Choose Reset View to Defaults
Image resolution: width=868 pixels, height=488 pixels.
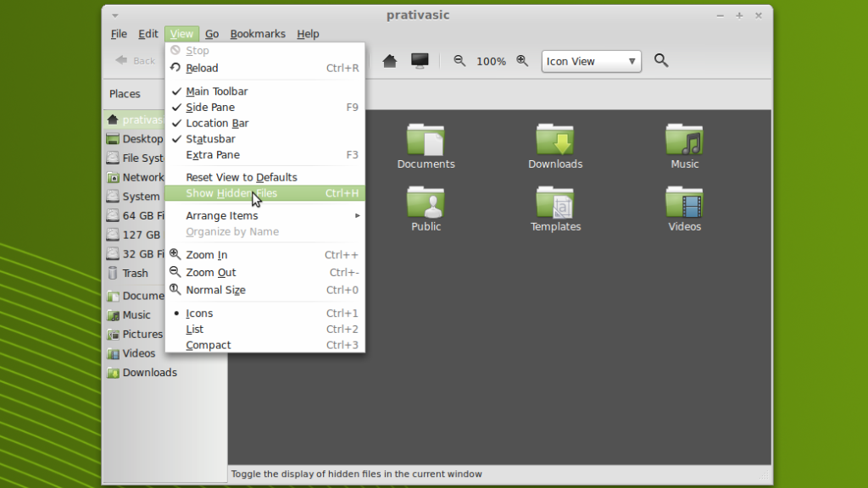(264, 178)
